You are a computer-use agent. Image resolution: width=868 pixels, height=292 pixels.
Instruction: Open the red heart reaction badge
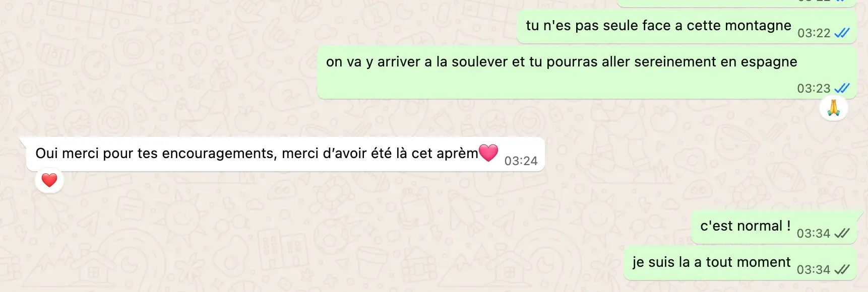pyautogui.click(x=49, y=180)
